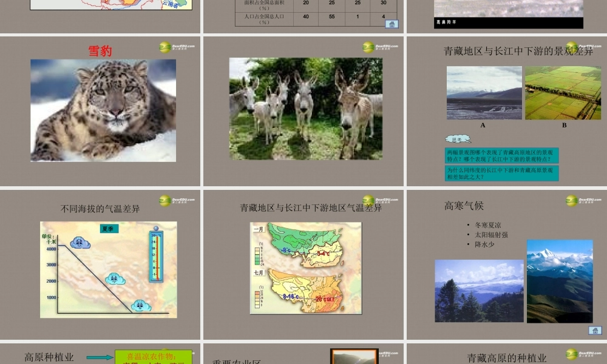Click the red 雪豹 title

pos(100,51)
